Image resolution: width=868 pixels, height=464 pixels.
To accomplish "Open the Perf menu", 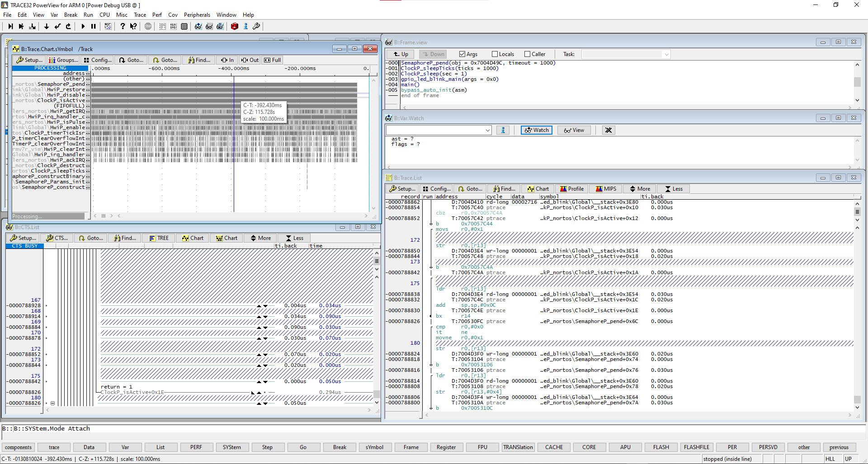I will click(157, 15).
